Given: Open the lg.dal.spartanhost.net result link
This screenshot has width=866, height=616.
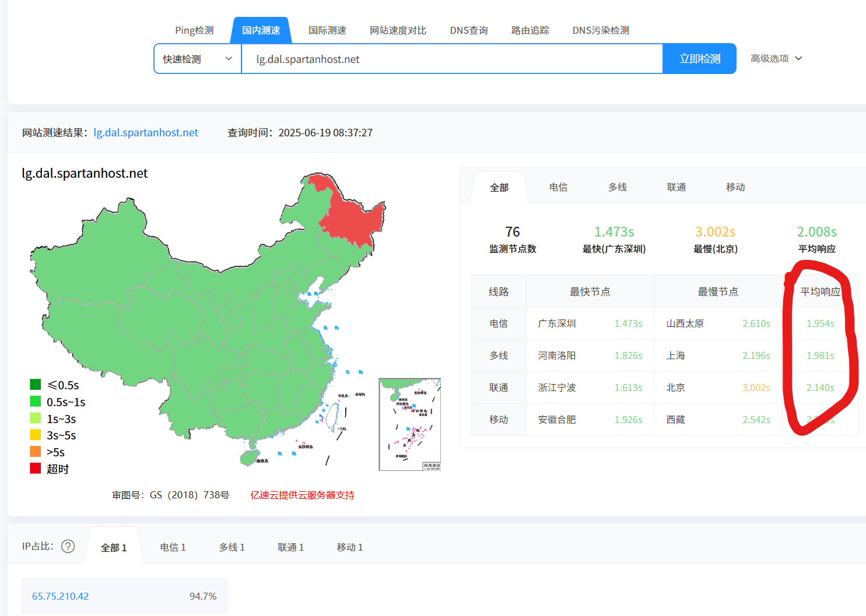Looking at the screenshot, I should click(x=146, y=133).
